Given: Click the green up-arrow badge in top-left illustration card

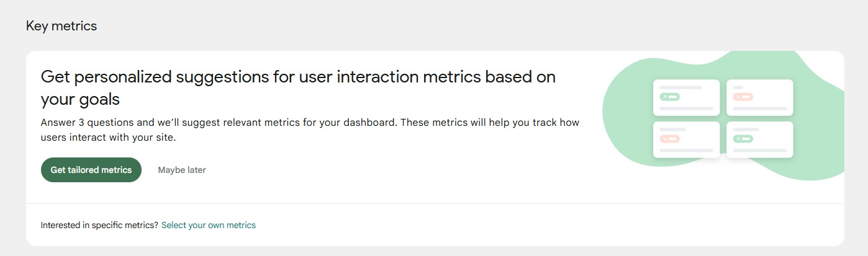Looking at the screenshot, I should [669, 97].
